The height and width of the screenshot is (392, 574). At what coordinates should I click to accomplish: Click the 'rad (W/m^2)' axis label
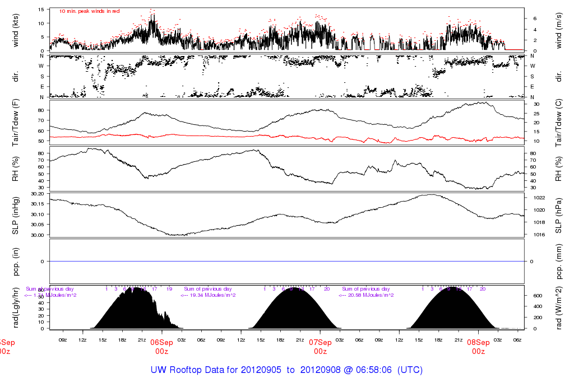pyautogui.click(x=559, y=307)
